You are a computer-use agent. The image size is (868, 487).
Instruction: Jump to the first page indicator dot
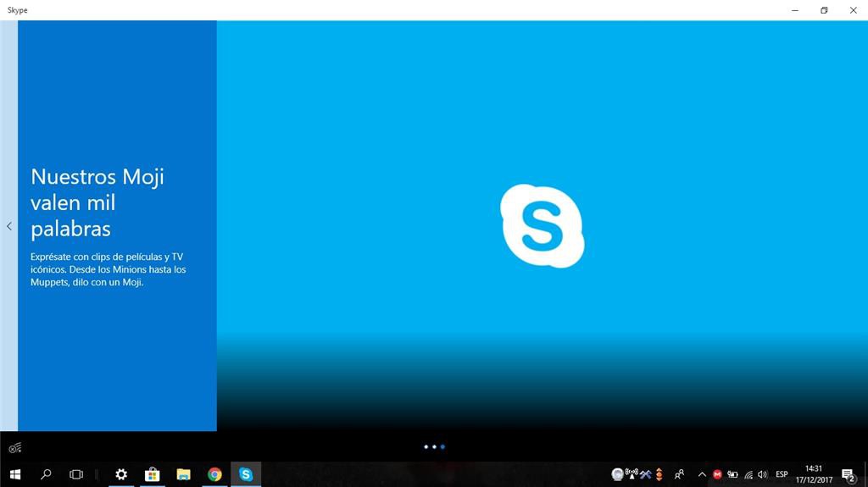pyautogui.click(x=426, y=446)
